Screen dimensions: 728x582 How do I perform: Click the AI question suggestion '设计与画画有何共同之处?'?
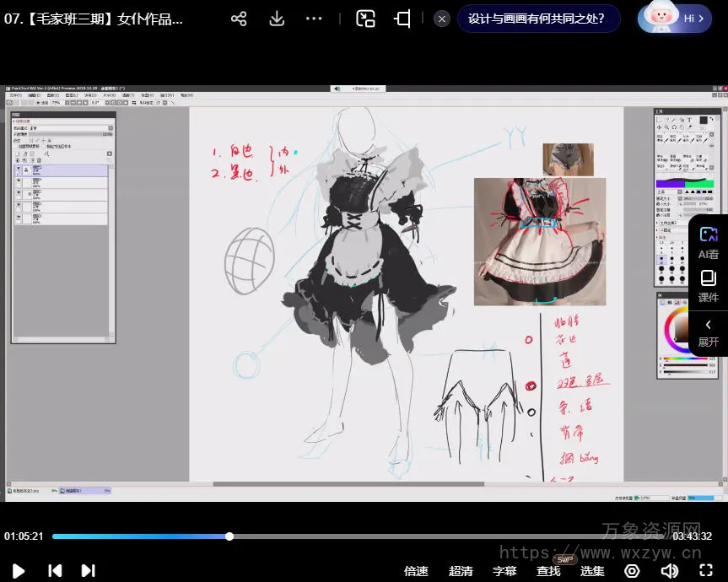point(537,19)
